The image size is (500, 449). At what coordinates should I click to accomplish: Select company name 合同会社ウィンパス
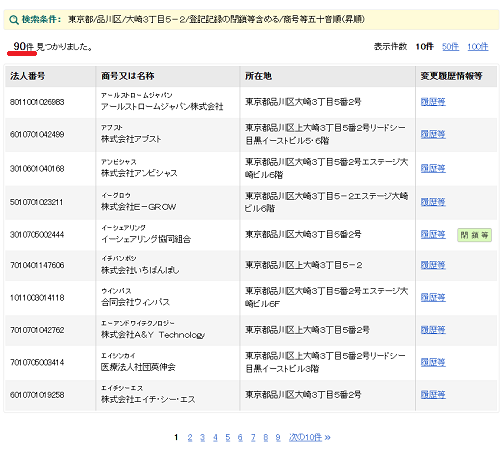pyautogui.click(x=135, y=302)
